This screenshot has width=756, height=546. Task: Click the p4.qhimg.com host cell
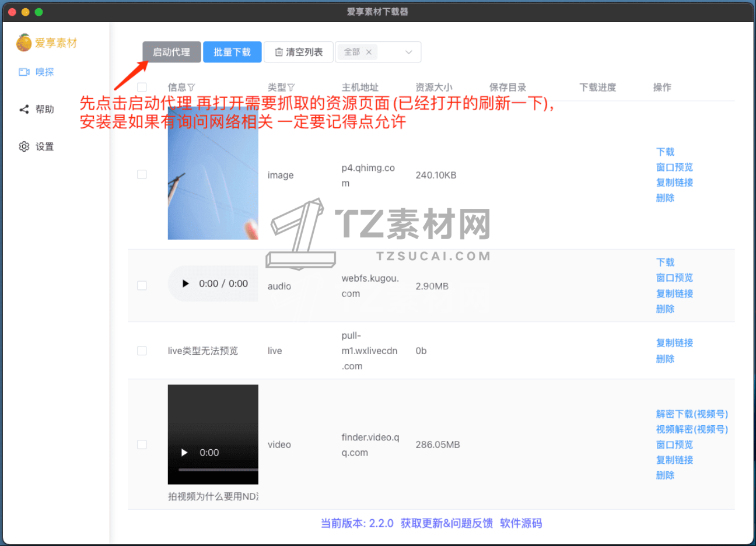pyautogui.click(x=369, y=175)
